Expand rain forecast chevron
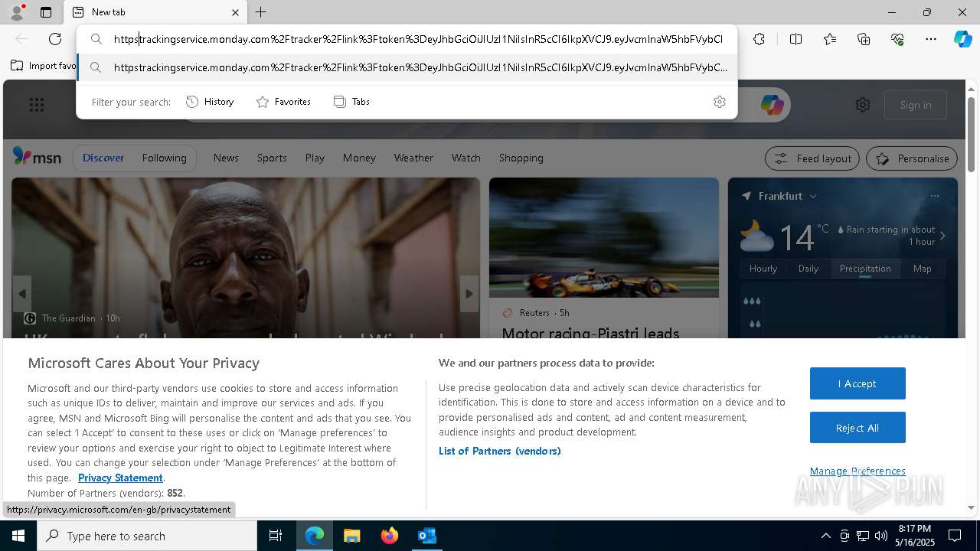 942,236
